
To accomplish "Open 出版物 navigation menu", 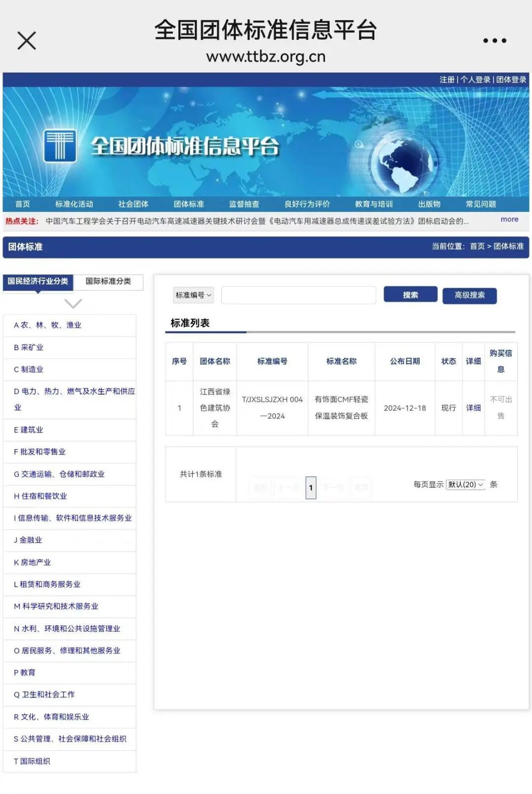I will click(429, 204).
